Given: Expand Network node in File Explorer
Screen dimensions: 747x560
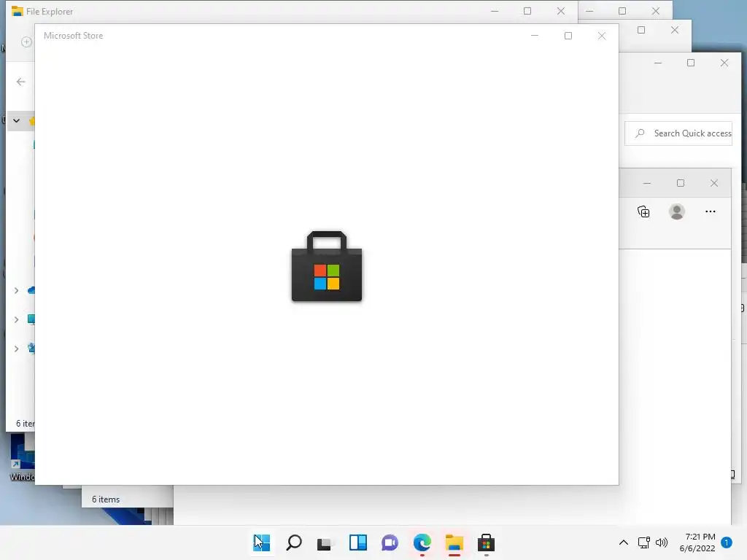Looking at the screenshot, I should [x=16, y=349].
